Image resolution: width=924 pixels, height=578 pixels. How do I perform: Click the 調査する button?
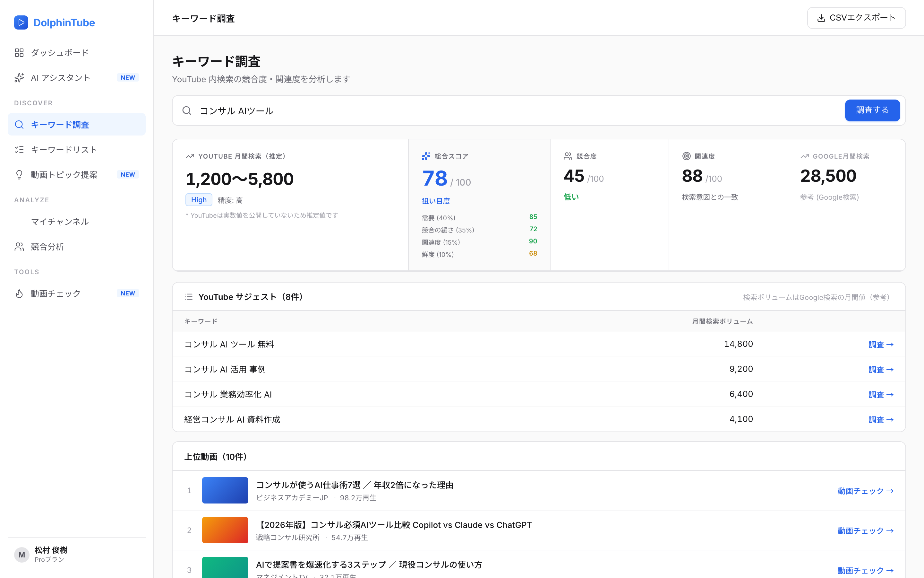click(872, 110)
